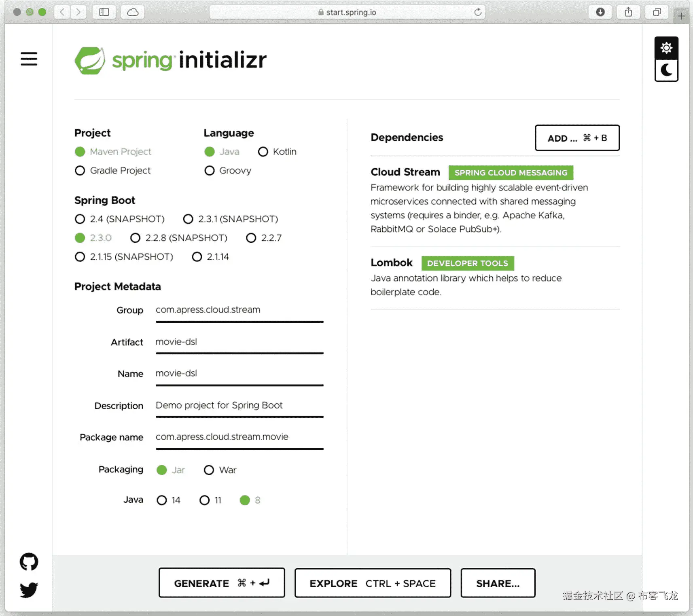Open the Twitter link icon
Image resolution: width=693 pixels, height=616 pixels.
[x=29, y=590]
